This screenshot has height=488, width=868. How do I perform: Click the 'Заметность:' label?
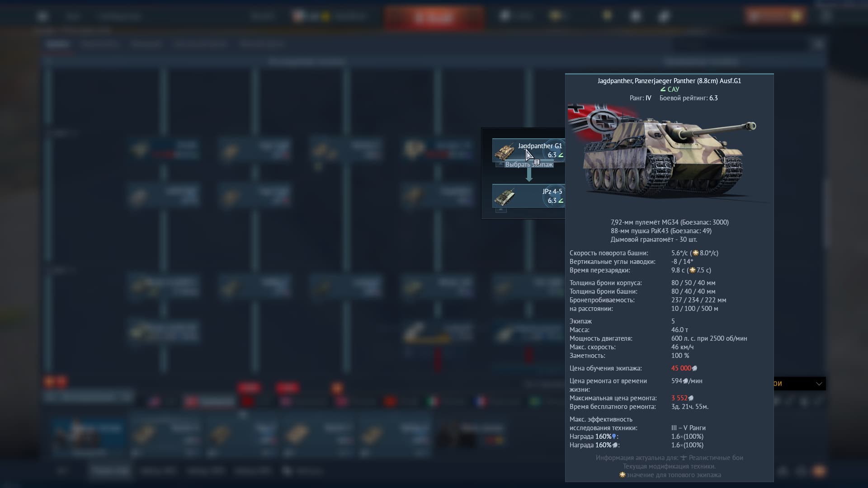[587, 356]
